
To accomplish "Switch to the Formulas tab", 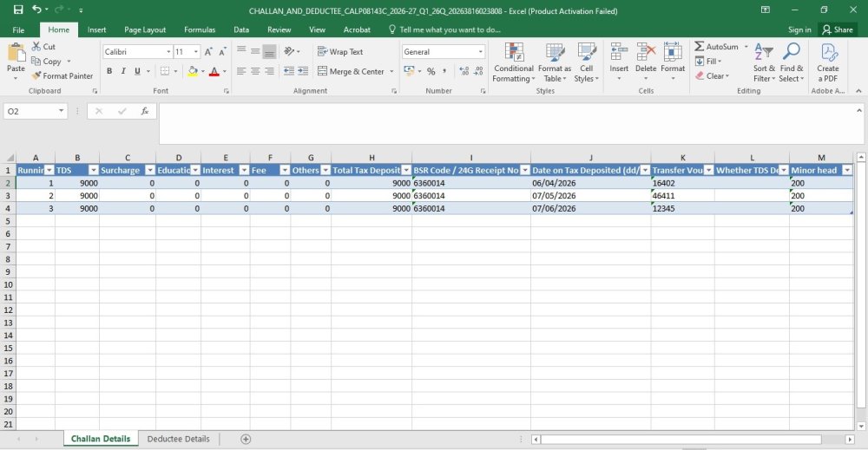I will [200, 29].
